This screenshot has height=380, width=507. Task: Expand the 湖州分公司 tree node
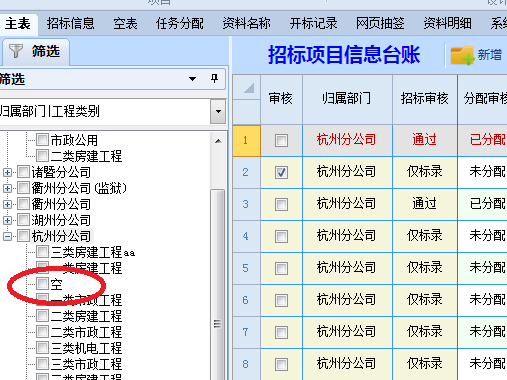7,220
